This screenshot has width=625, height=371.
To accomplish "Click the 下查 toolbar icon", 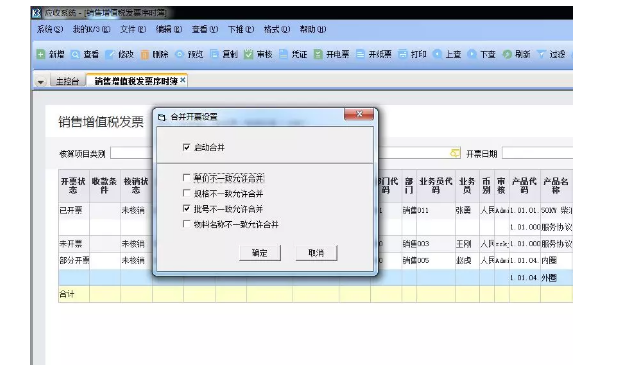I will tap(472, 54).
